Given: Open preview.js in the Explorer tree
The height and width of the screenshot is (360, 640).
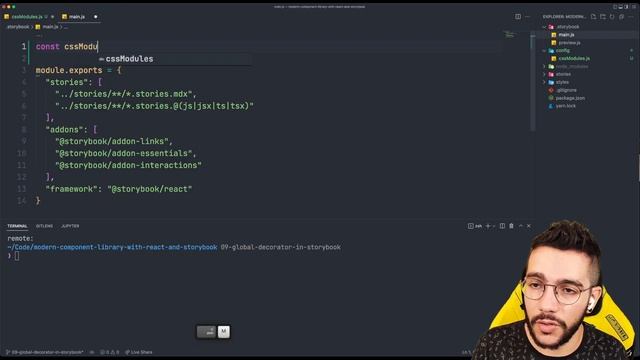Looking at the screenshot, I should 569,43.
